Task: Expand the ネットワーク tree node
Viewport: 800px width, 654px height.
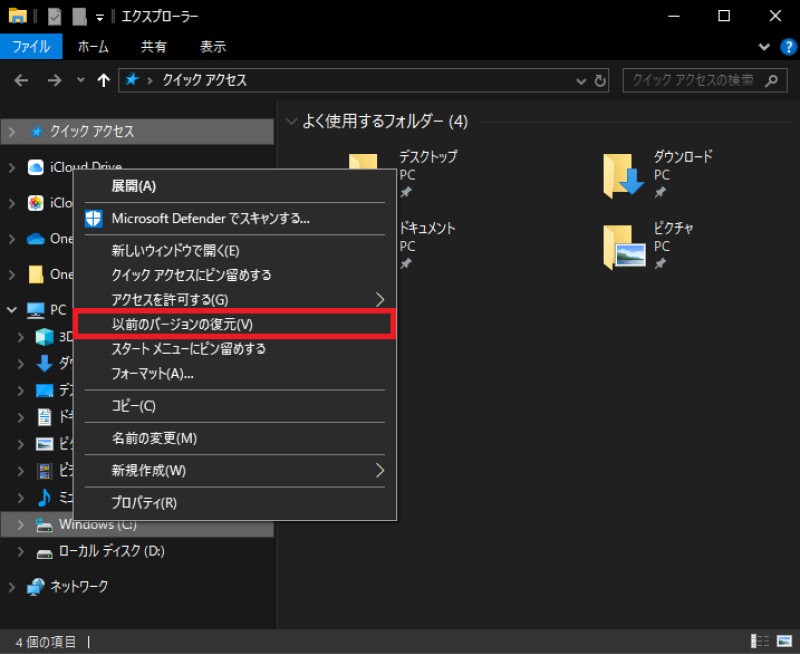Action: click(12, 587)
